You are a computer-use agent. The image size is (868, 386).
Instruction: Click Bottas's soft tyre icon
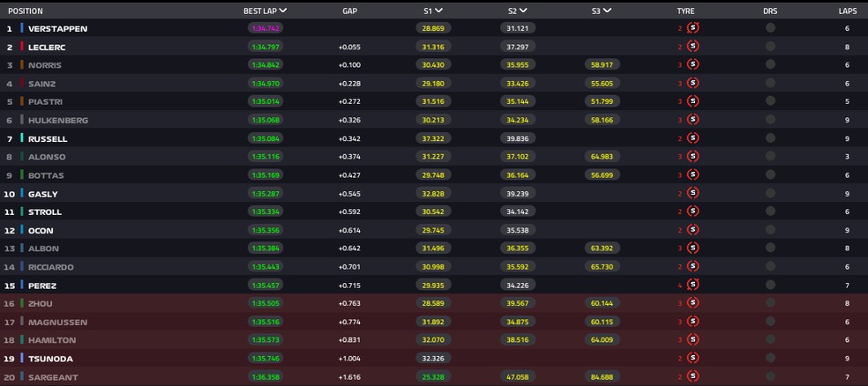click(x=692, y=174)
